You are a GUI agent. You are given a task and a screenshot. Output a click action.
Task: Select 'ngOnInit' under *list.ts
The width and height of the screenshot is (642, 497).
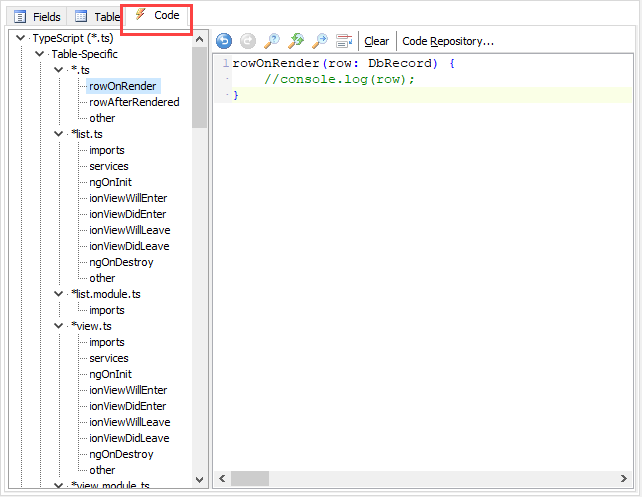pyautogui.click(x=111, y=182)
